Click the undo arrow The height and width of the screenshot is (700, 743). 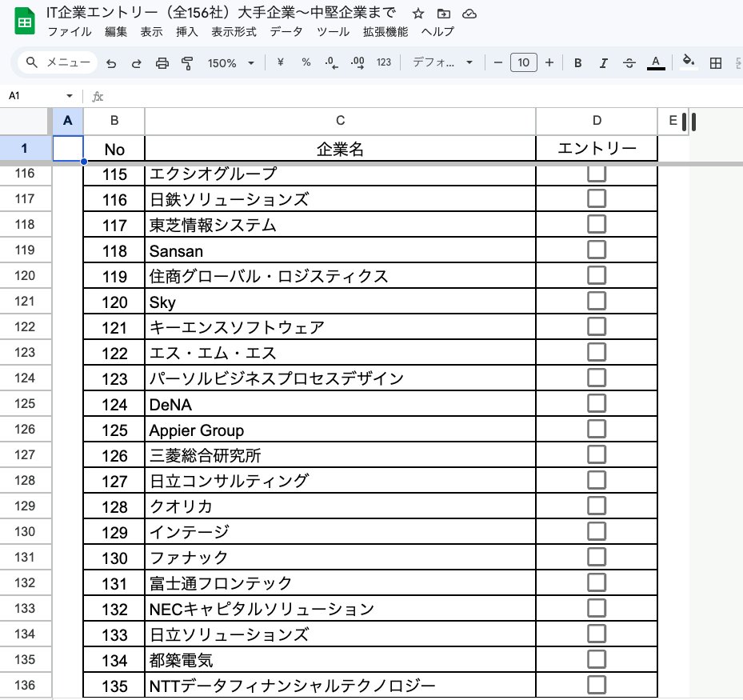111,62
